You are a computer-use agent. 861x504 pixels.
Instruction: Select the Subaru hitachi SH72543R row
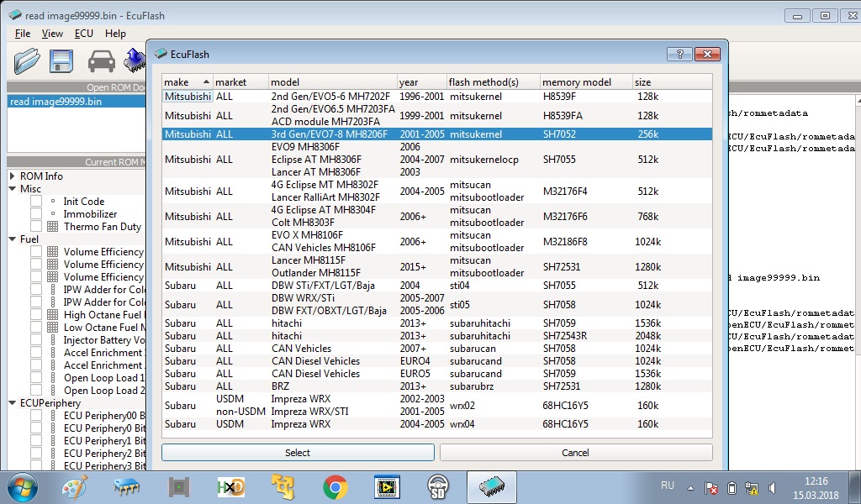tap(437, 336)
